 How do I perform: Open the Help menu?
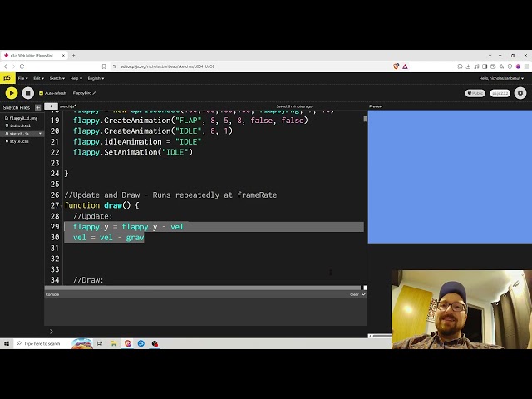(76, 78)
